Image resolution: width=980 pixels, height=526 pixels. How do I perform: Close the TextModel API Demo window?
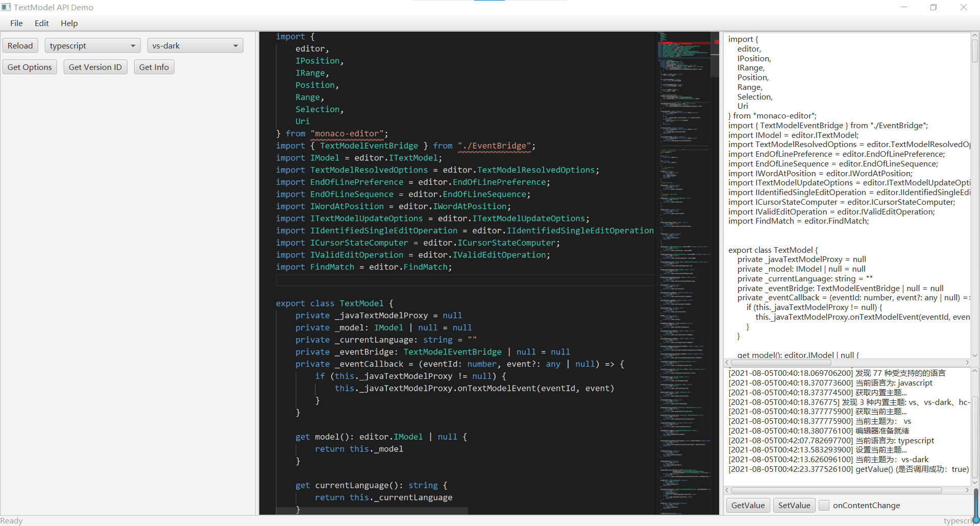(964, 7)
